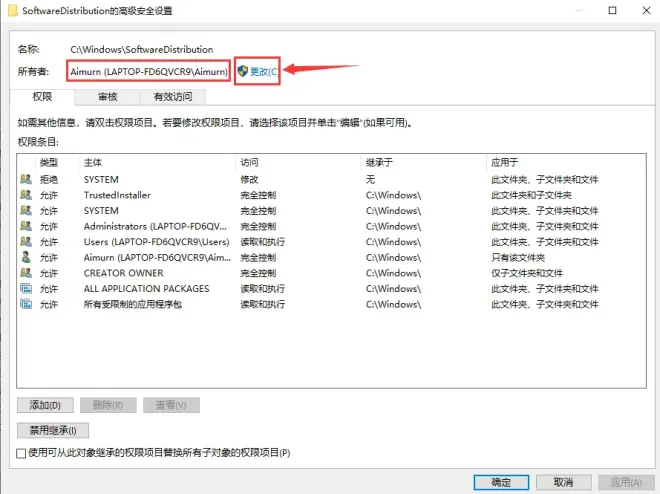Select the TrustedInstaller principal entry
The height and width of the screenshot is (494, 660).
click(117, 195)
